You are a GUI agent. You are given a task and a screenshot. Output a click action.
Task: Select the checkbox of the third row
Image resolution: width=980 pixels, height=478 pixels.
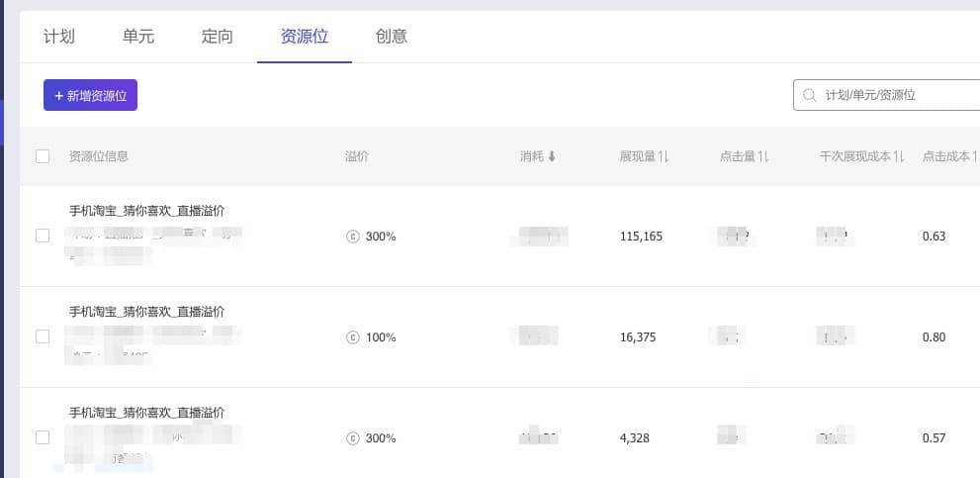click(43, 437)
